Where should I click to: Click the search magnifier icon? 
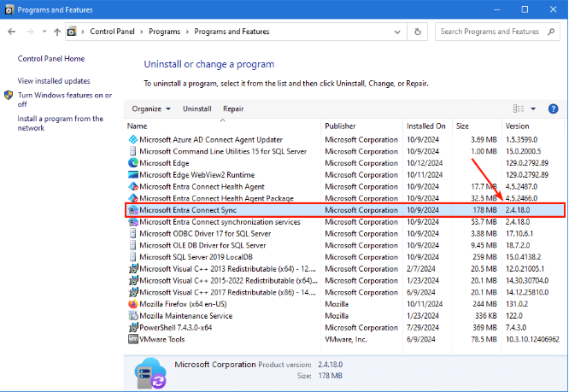(x=551, y=32)
